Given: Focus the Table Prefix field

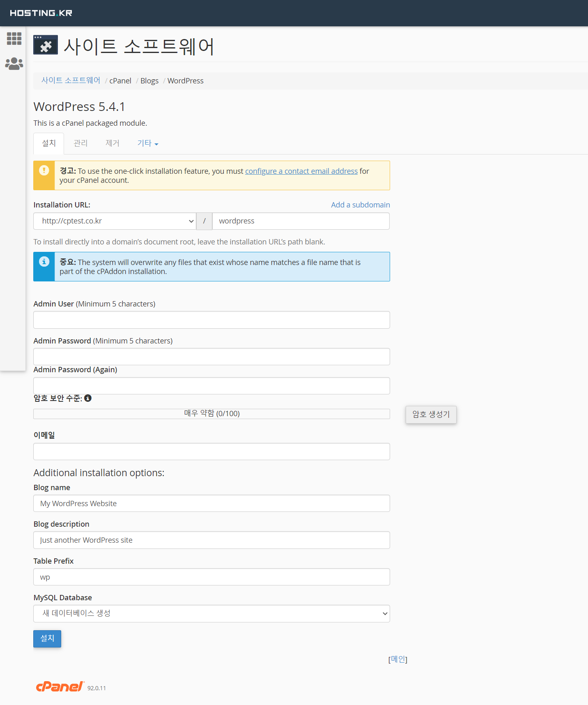Looking at the screenshot, I should click(x=211, y=577).
